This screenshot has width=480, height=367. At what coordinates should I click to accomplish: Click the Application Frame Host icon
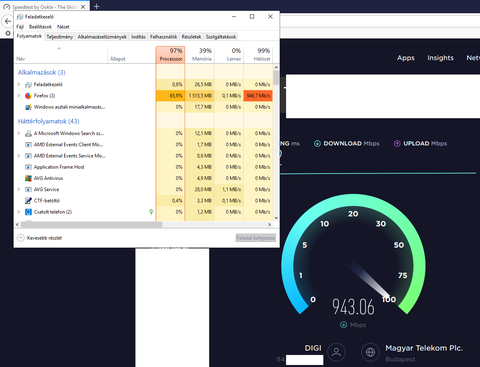click(x=28, y=167)
